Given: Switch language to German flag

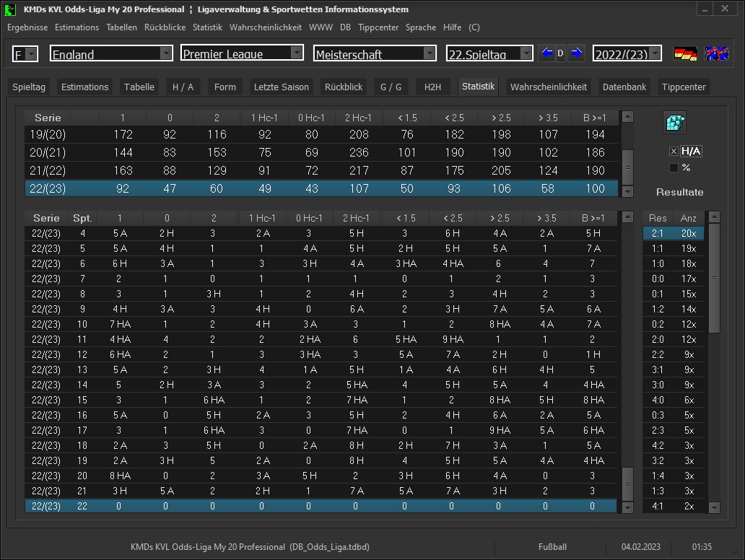Looking at the screenshot, I should pos(685,53).
